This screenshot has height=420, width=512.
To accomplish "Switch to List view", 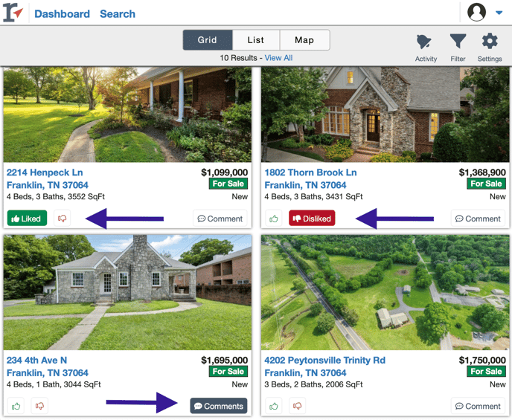I will tap(256, 40).
